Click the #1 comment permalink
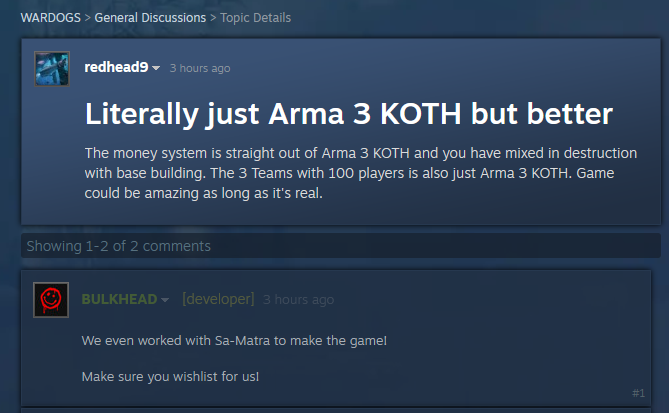This screenshot has height=413, width=669. [638, 393]
